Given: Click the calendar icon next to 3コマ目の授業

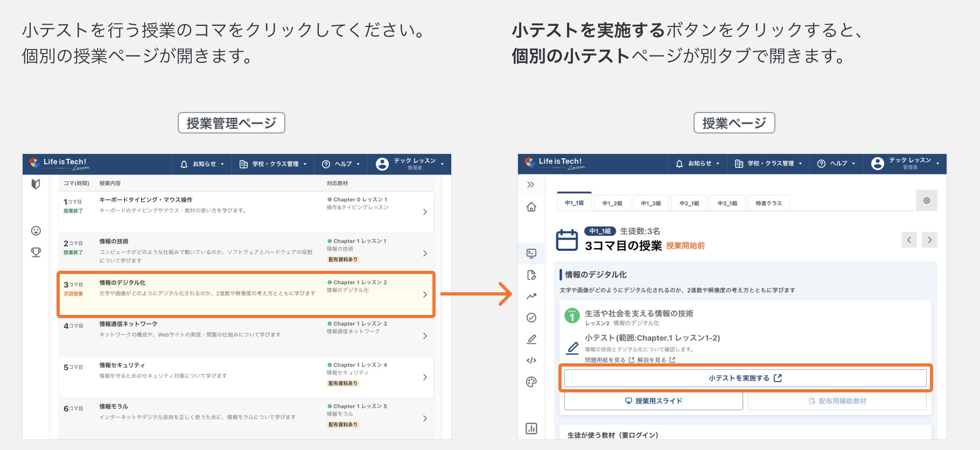Looking at the screenshot, I should pos(567,240).
